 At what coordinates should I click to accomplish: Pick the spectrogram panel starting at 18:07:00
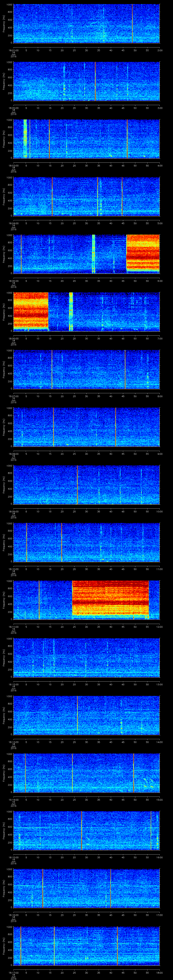pos(86,369)
